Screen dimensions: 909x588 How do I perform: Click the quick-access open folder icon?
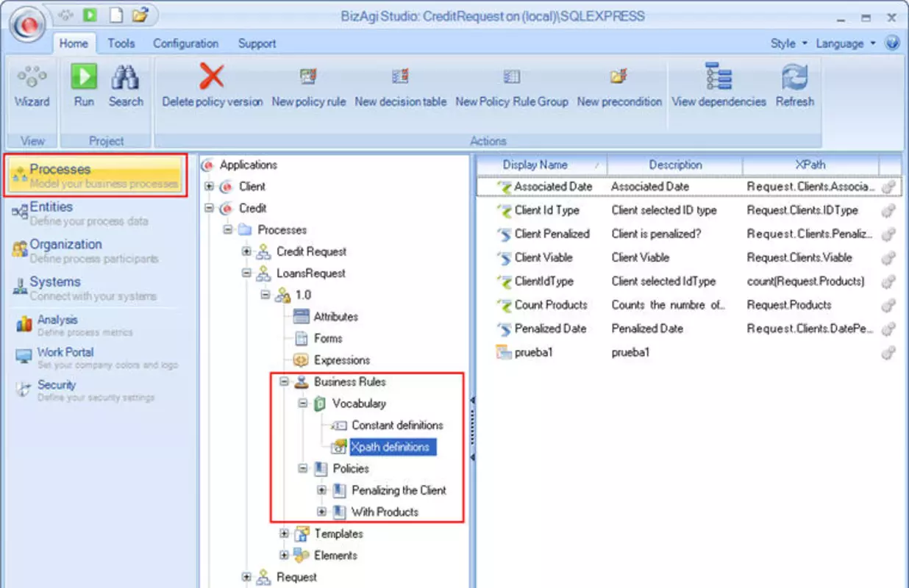tap(140, 14)
